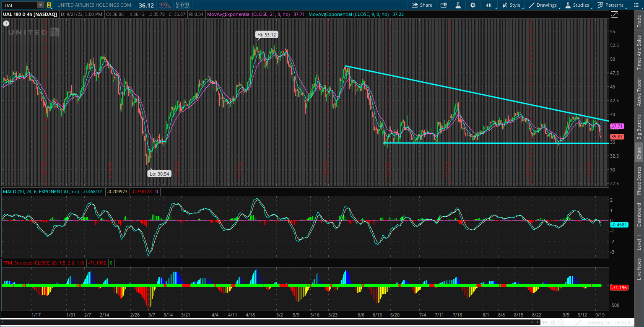The image size is (644, 327).
Task: Click the flask icon next to the gear
Action: click(458, 5)
